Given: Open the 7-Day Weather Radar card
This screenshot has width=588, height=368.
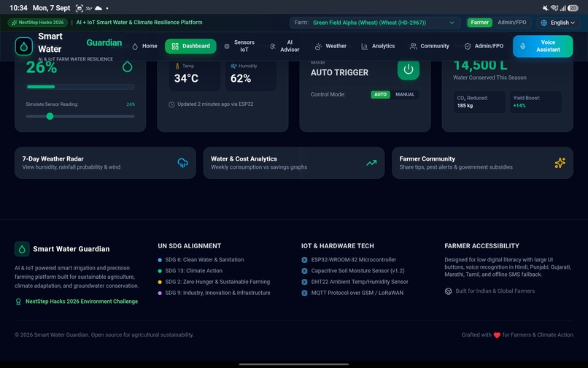Looking at the screenshot, I should [x=105, y=163].
